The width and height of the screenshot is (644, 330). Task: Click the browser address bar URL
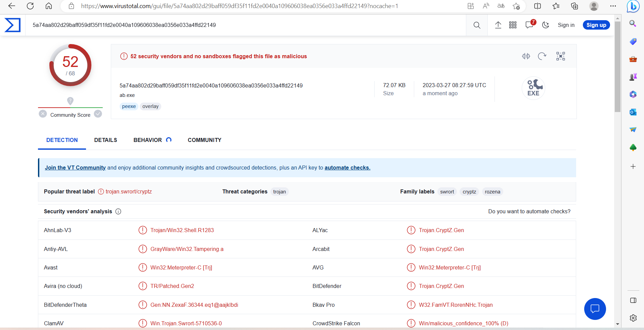240,6
